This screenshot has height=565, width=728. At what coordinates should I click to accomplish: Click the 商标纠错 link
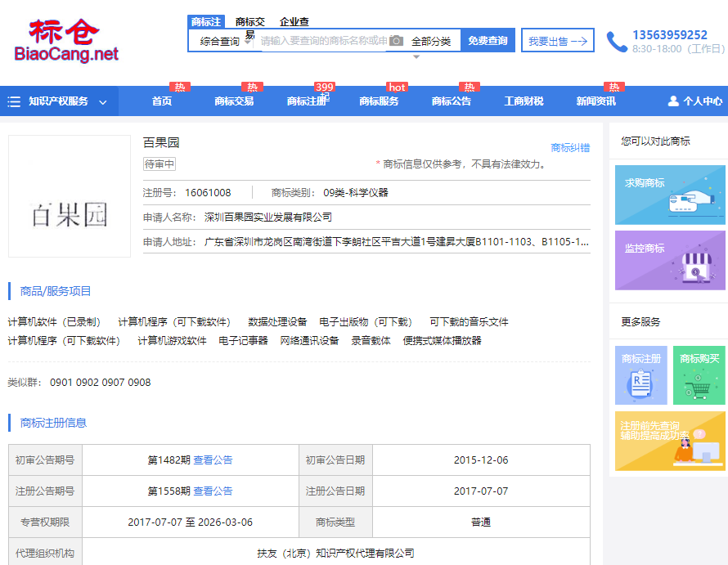click(x=570, y=148)
